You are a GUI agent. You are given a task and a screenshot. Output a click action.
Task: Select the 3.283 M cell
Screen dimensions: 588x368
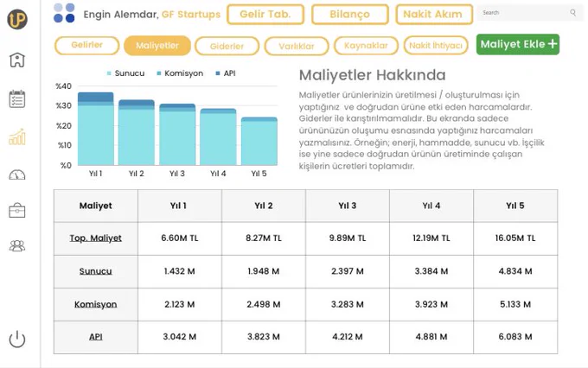(348, 304)
